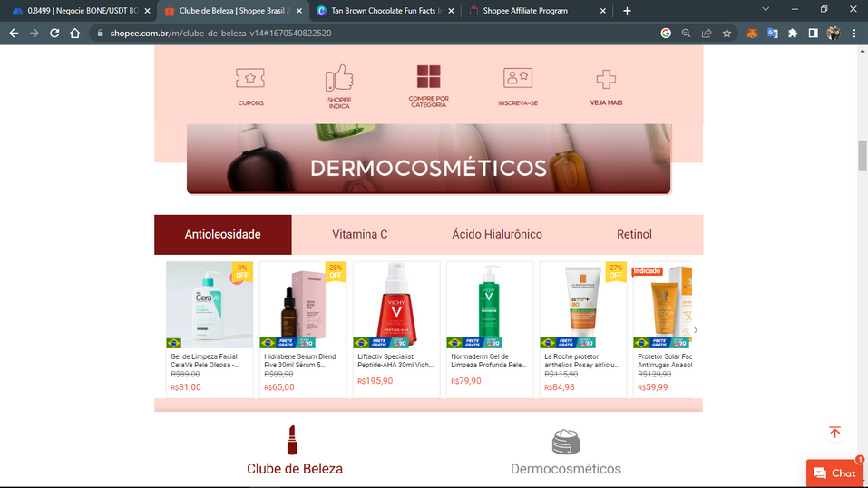Show next products with carousel arrow
868x488 pixels.
tap(696, 330)
